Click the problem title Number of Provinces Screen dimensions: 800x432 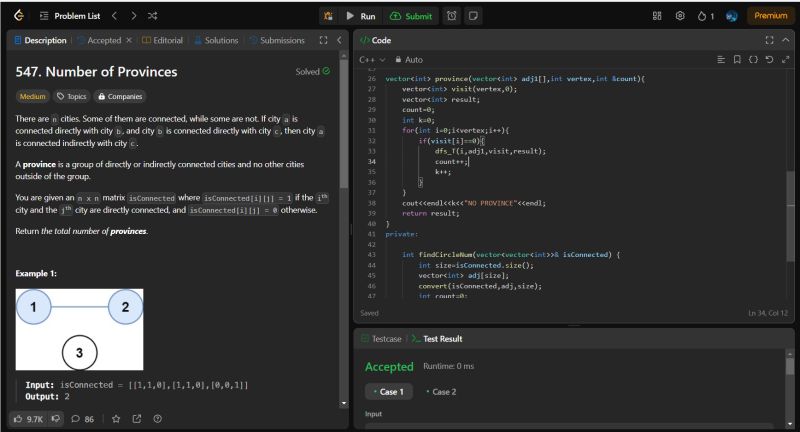pyautogui.click(x=96, y=71)
